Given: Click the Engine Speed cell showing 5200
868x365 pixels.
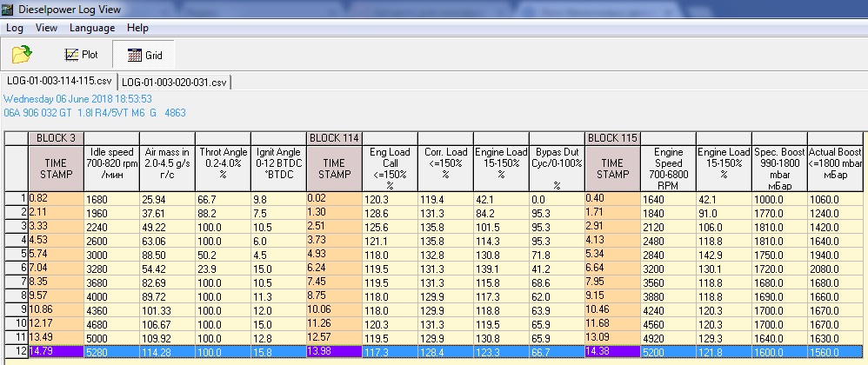Looking at the screenshot, I should click(667, 350).
